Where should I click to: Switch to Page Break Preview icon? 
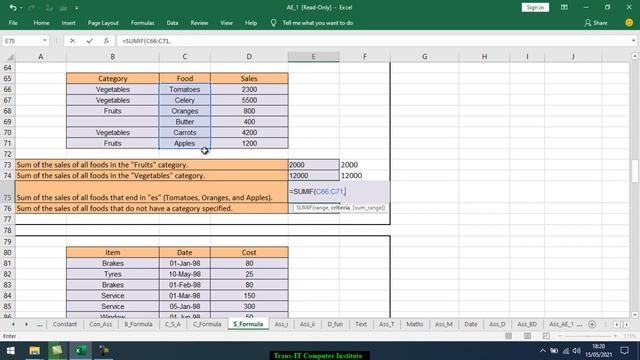[x=546, y=336]
